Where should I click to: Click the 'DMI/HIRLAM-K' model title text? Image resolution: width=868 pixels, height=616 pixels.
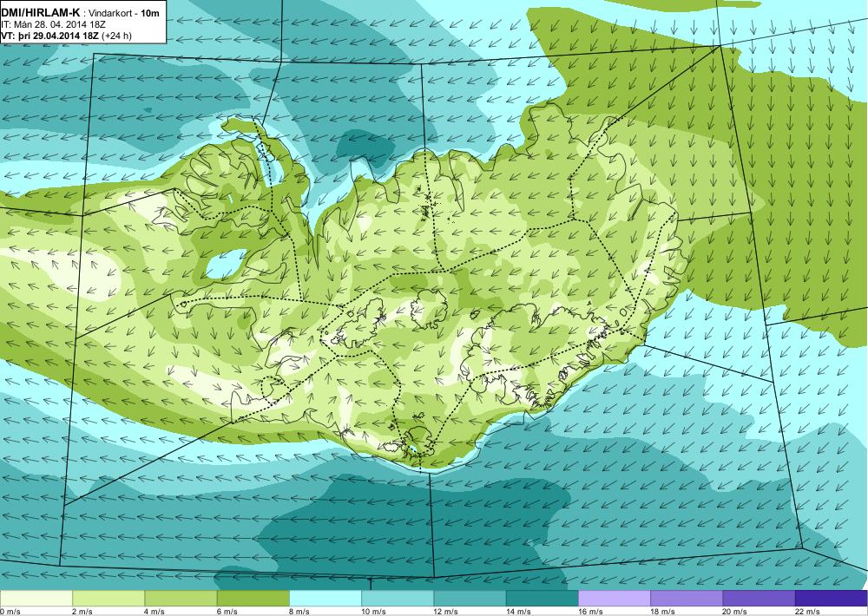click(x=41, y=13)
